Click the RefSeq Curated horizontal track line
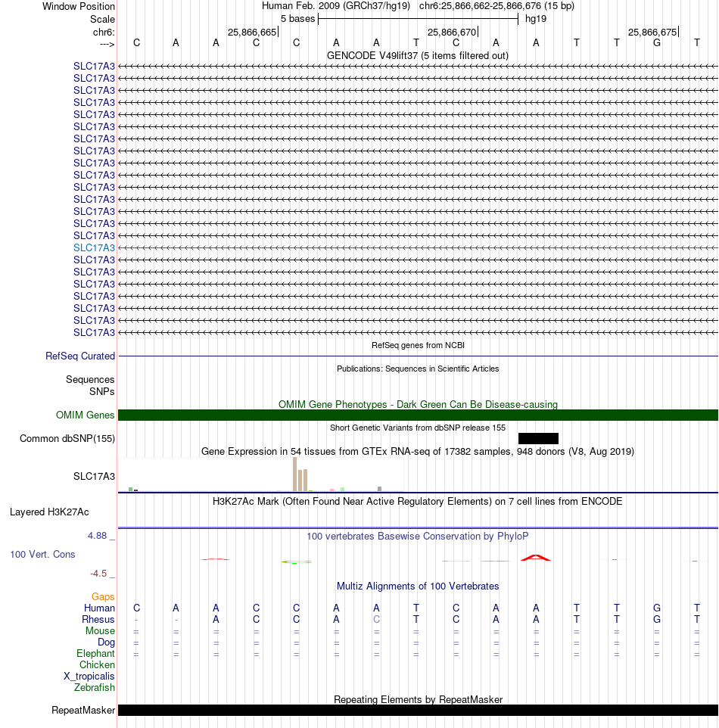Screen dimensions: 719x728 tap(418, 356)
